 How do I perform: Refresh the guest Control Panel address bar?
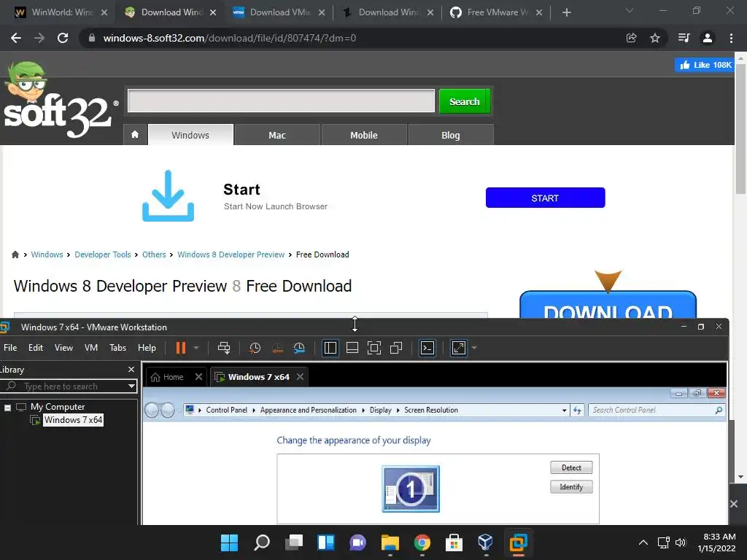(x=577, y=410)
